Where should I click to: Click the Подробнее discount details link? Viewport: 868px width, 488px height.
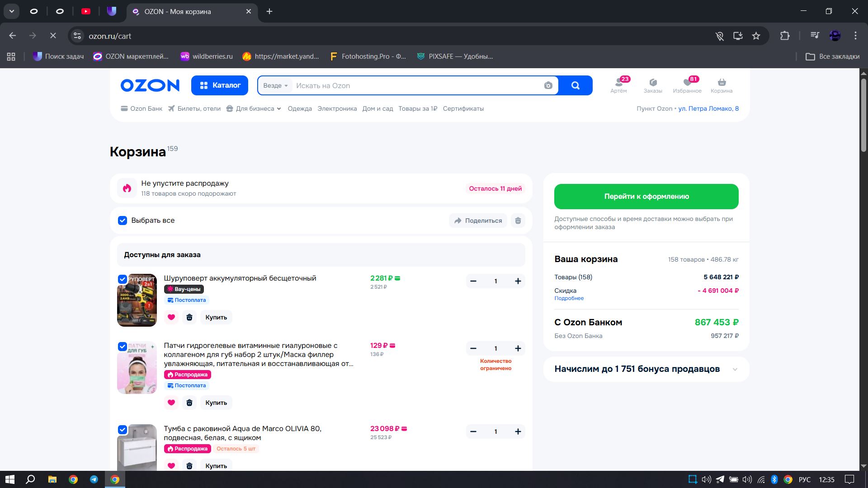click(x=569, y=298)
